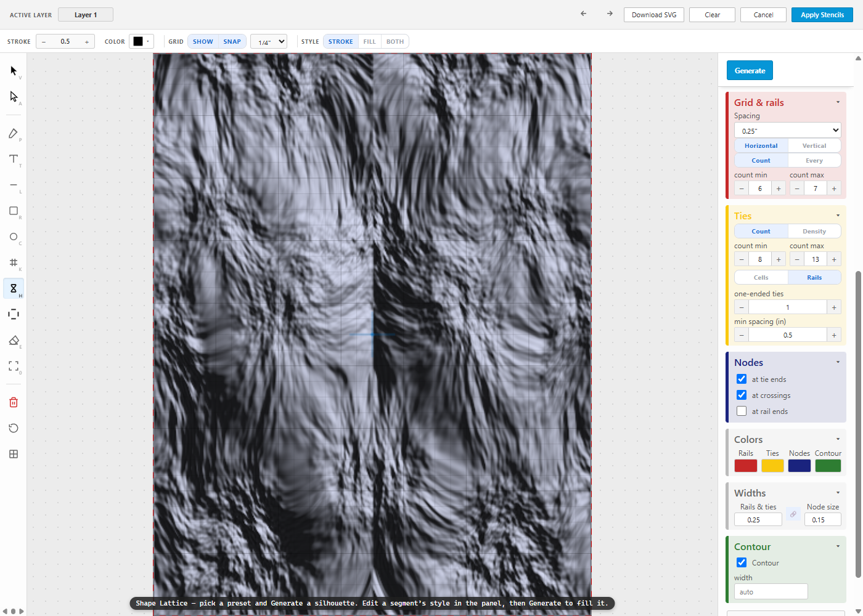Collapse the Contour section
This screenshot has width=863, height=616.
pyautogui.click(x=838, y=546)
